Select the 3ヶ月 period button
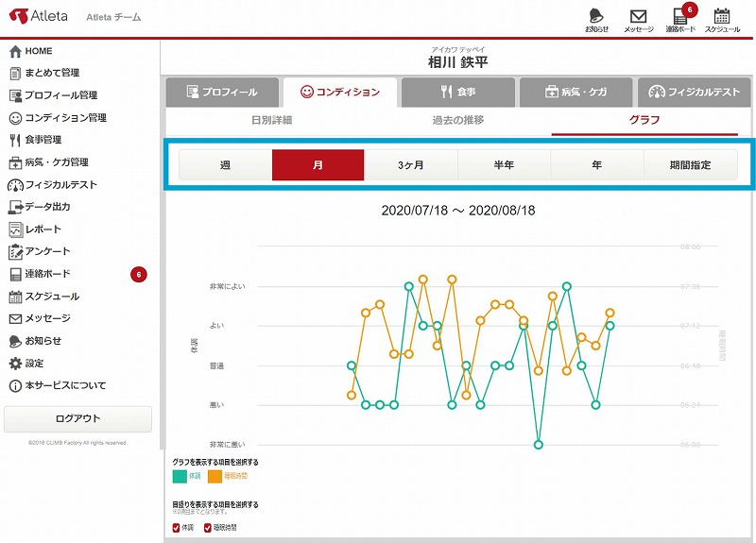 410,164
